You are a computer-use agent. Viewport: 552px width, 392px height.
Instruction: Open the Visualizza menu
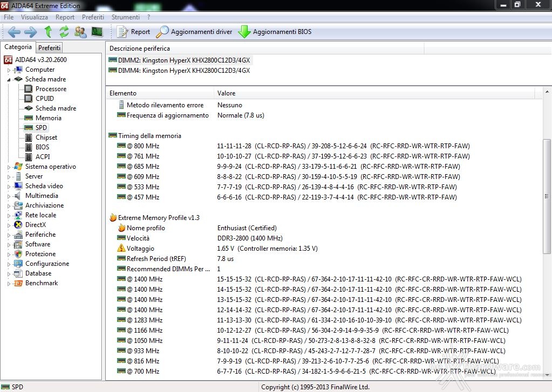coord(34,17)
